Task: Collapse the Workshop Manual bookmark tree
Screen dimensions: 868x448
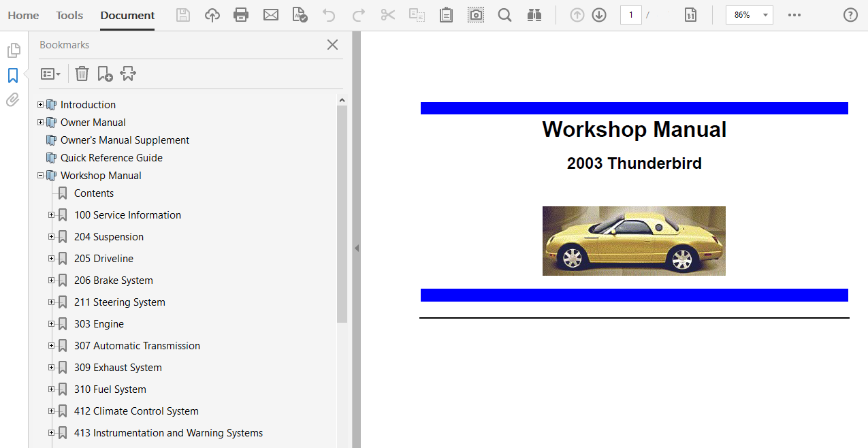Action: pyautogui.click(x=41, y=176)
